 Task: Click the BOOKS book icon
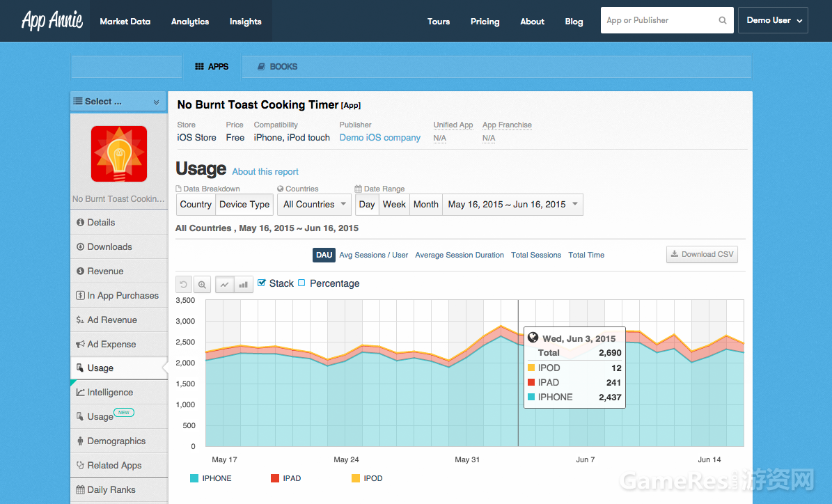pos(261,66)
